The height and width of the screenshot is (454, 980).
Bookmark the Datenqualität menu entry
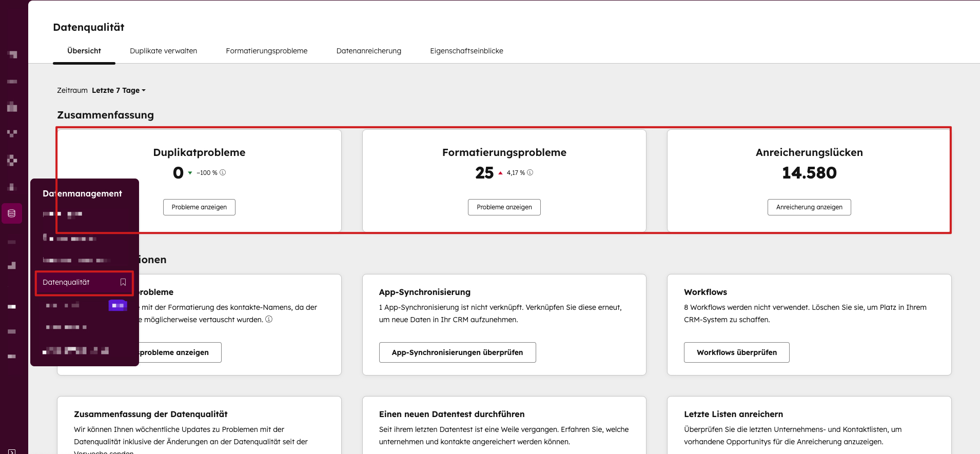[x=123, y=282]
